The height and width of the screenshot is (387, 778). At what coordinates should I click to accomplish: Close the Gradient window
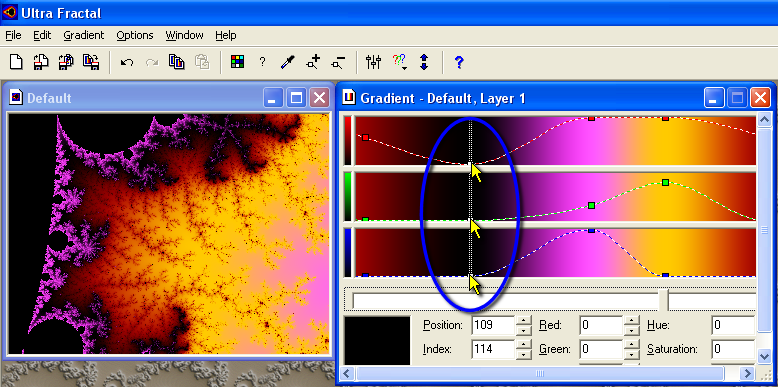coord(760,98)
